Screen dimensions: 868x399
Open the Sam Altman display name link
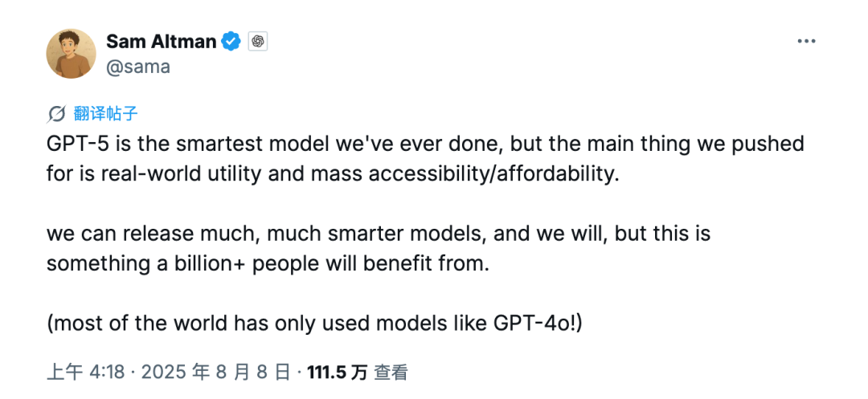click(x=161, y=42)
